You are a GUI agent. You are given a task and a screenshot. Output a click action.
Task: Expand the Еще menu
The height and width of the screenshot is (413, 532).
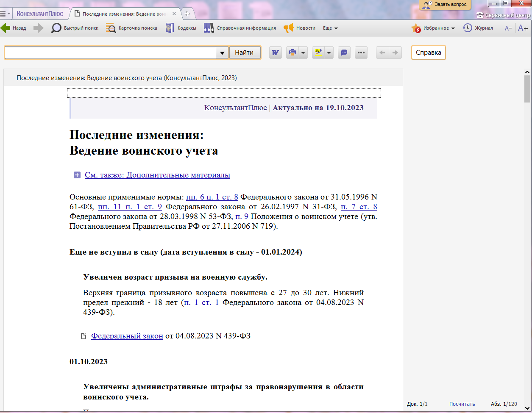coord(330,28)
